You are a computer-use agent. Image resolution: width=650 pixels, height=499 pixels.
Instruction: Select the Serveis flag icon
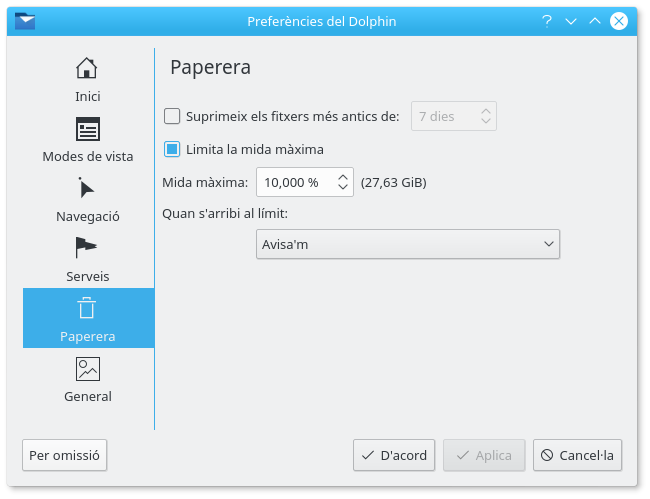pos(88,248)
